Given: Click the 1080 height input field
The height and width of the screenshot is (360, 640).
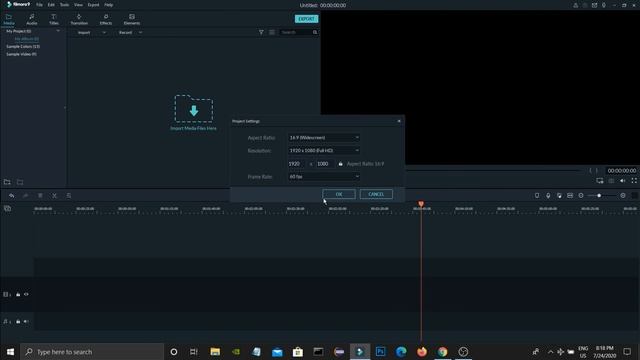Looking at the screenshot, I should coord(325,164).
